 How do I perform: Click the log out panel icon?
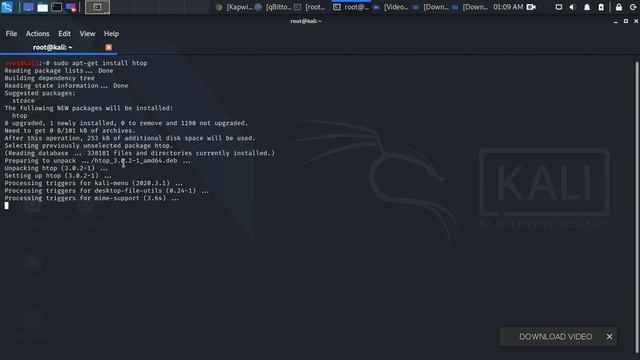633,7
